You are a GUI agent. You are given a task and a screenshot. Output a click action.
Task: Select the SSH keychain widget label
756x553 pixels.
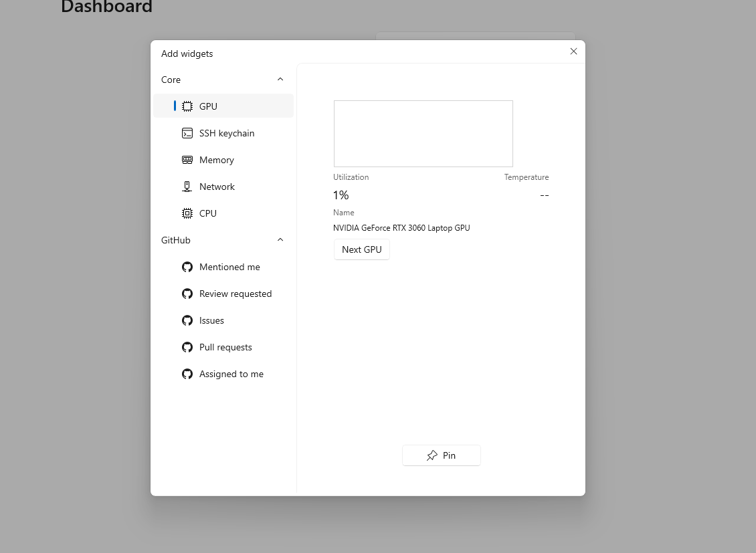(227, 134)
